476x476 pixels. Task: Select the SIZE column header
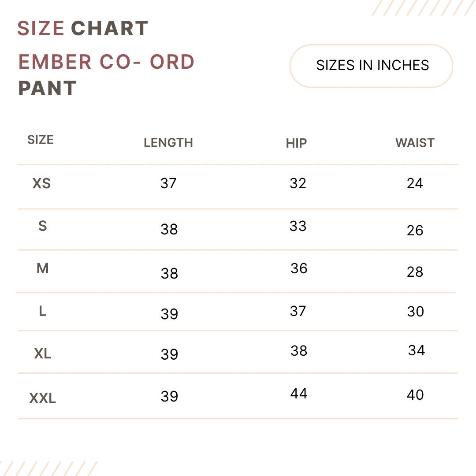[x=41, y=140]
